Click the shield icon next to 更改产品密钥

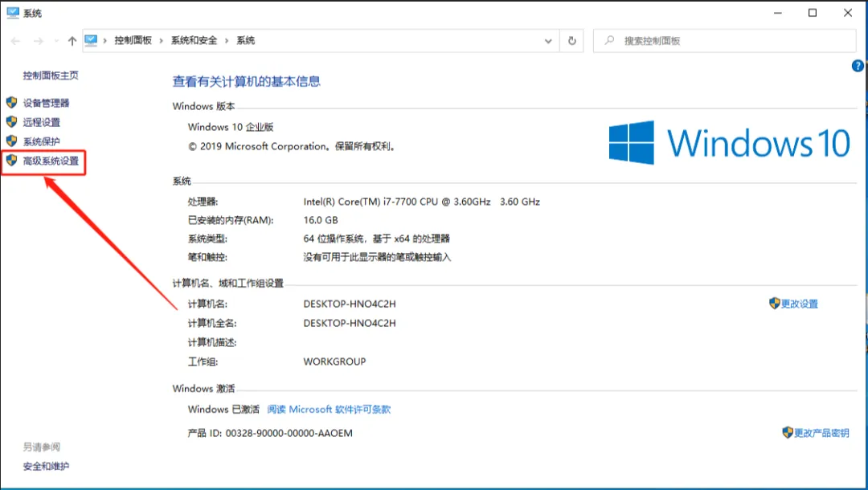pos(788,432)
